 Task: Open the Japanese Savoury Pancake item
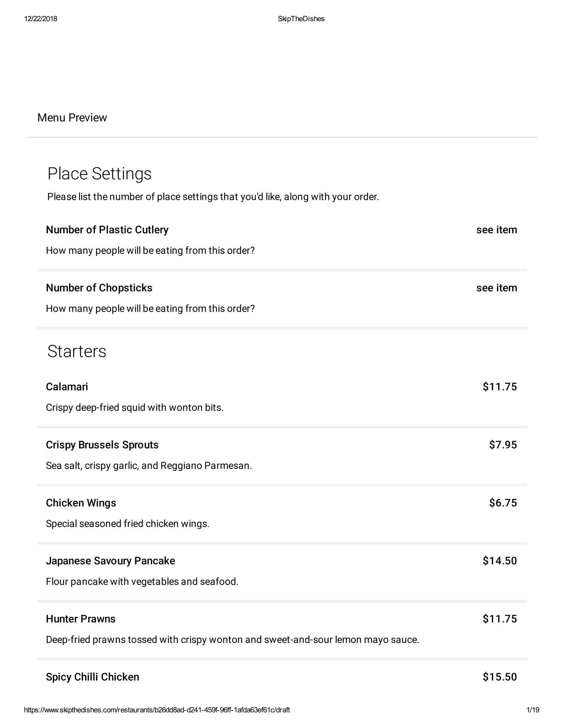(x=110, y=561)
